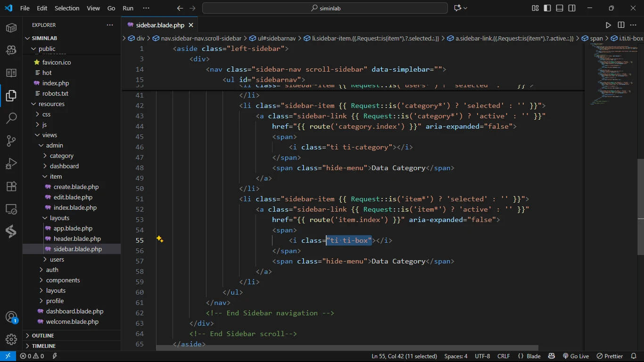Click the Run play icon in editor toolbar
Screen dimensions: 644x362
(x=608, y=25)
